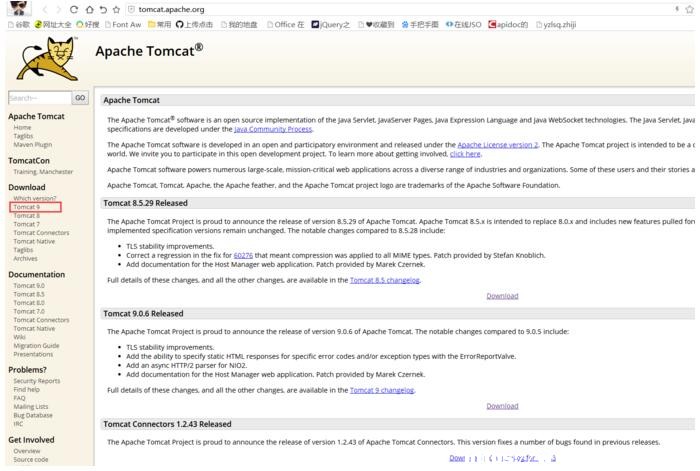
Task: Open the Home link in sidebar
Action: tap(22, 128)
